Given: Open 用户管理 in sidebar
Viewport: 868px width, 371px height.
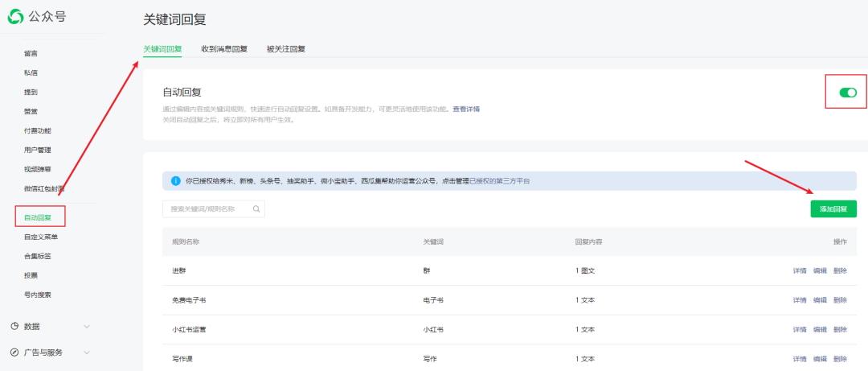Looking at the screenshot, I should click(x=38, y=150).
